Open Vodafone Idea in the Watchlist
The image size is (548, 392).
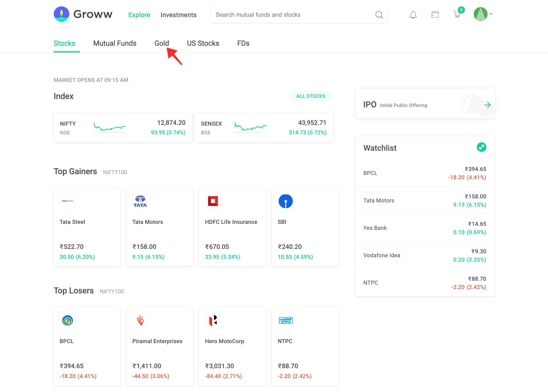425,255
